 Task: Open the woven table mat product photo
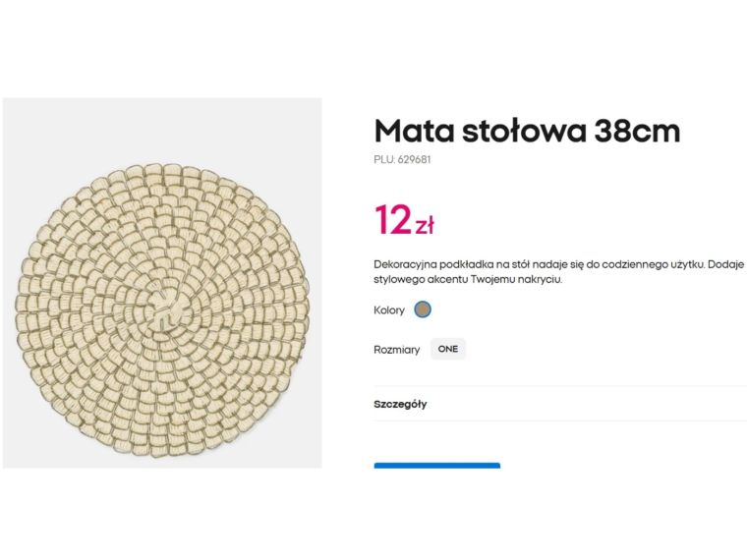(162, 283)
